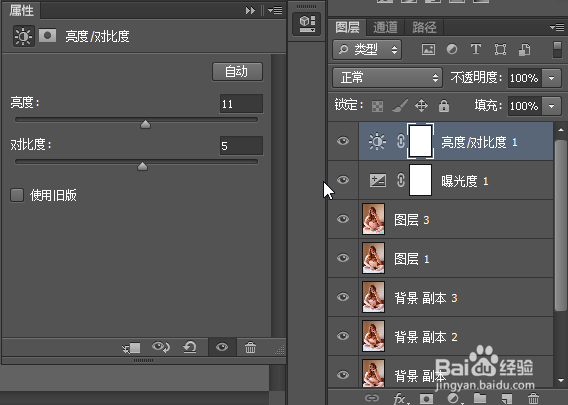Screen dimensions: 568x405
Task: Open the fill slider dropdown arrow
Action: pyautogui.click(x=552, y=106)
